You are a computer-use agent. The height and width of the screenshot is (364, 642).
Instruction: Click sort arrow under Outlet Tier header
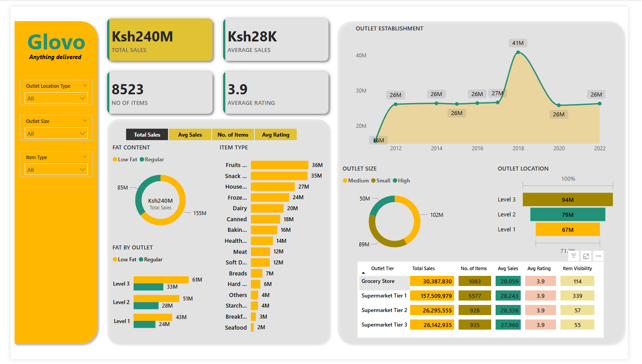pyautogui.click(x=364, y=273)
